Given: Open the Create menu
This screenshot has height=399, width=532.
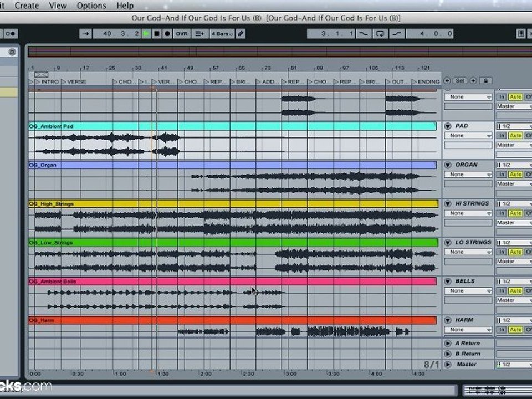Looking at the screenshot, I should tap(27, 6).
